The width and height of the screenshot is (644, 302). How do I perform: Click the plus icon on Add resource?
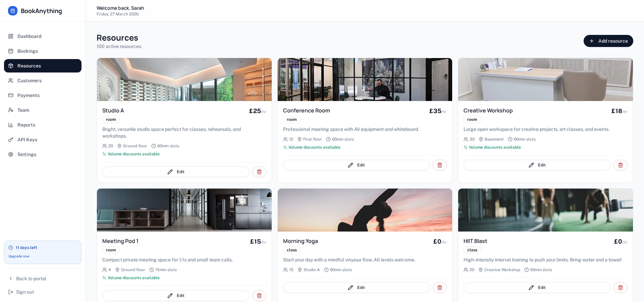click(x=592, y=41)
